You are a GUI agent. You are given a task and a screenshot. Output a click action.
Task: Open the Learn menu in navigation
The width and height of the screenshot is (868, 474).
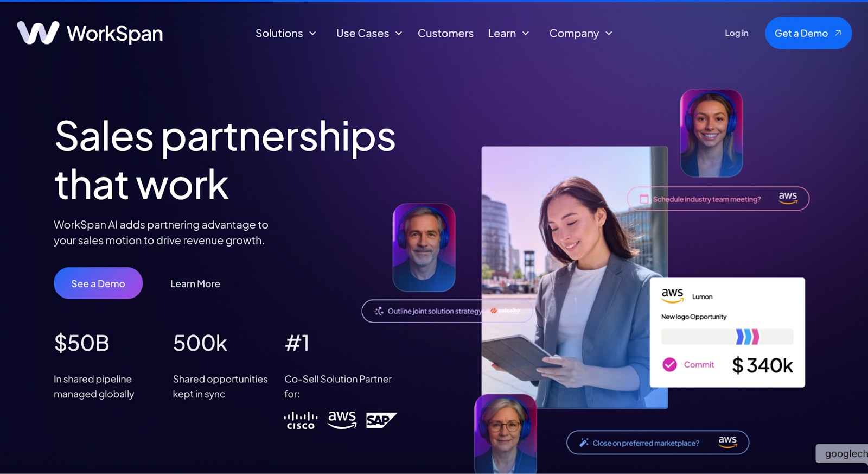pos(508,33)
